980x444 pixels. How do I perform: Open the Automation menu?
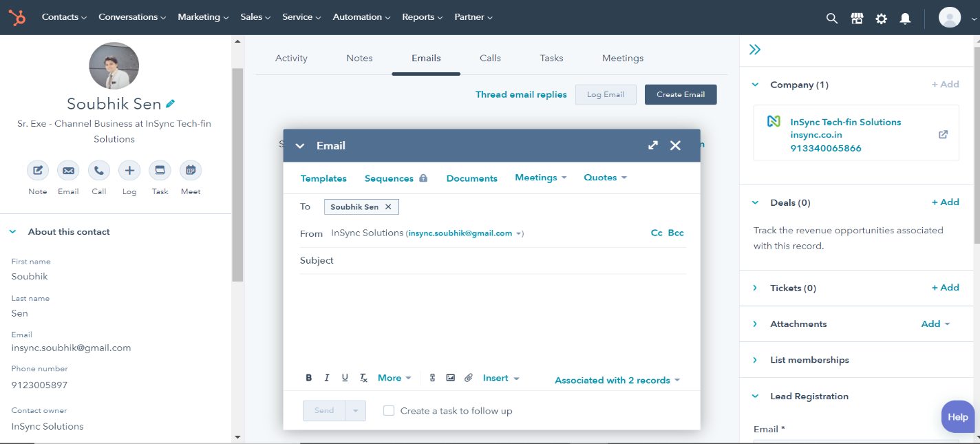point(361,17)
